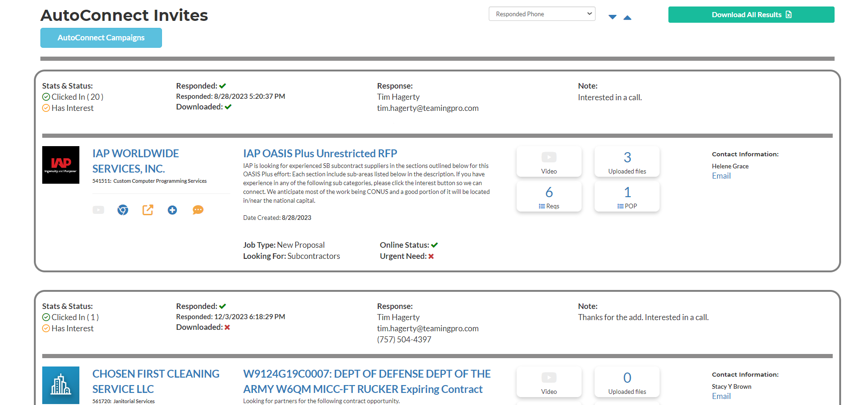Sort ascending with the up arrow

click(x=627, y=17)
